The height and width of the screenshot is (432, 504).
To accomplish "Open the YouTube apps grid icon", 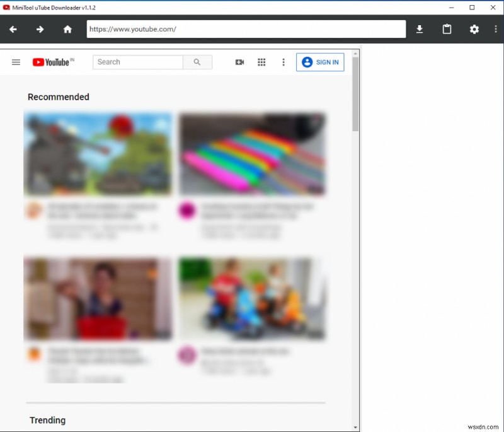I will [261, 62].
